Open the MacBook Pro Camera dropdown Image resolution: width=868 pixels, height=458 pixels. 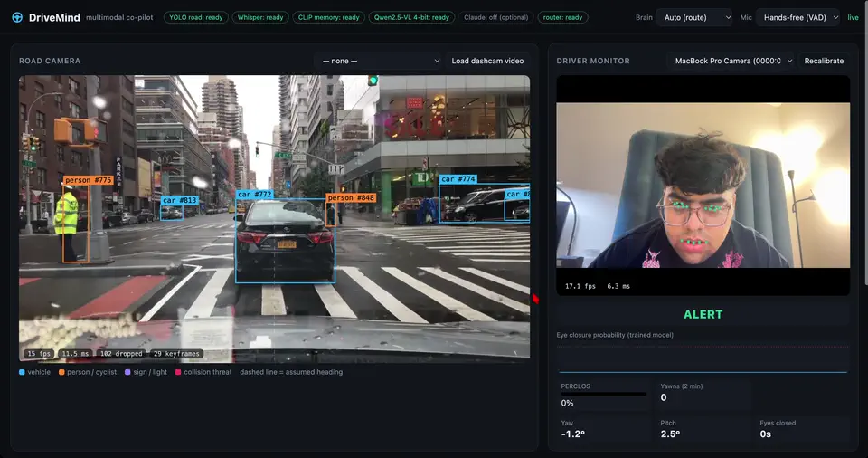coord(731,61)
